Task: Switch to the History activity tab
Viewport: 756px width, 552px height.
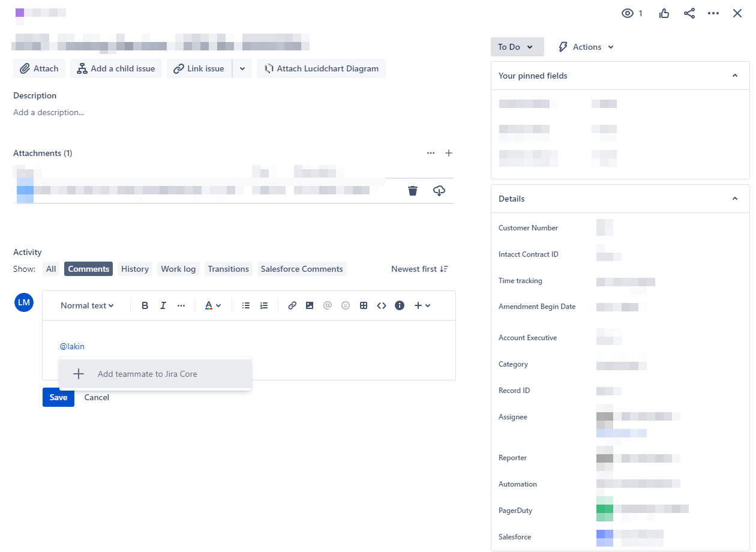Action: tap(134, 269)
